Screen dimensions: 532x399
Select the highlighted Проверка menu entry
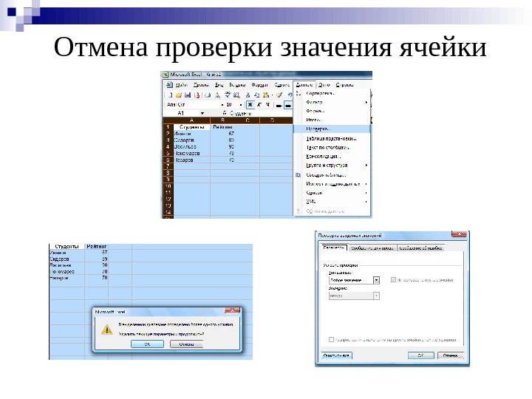pyautogui.click(x=332, y=129)
